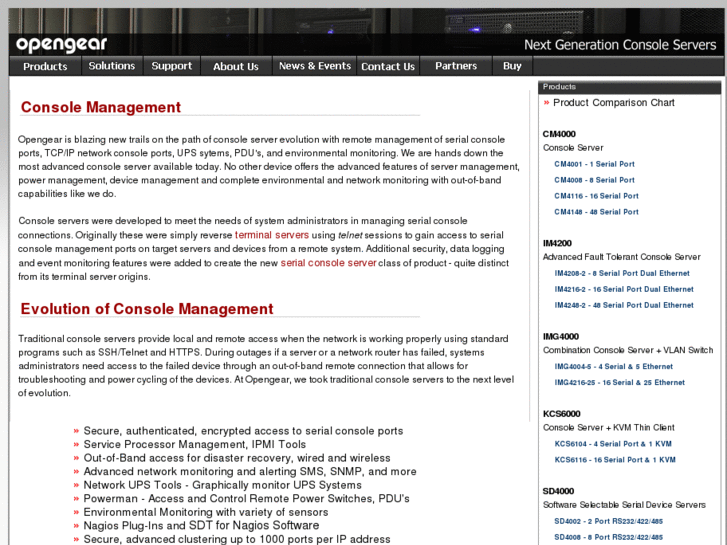Click 'Console Server + KVM Thin Client' subtitle
Viewport: 727px width, 545px height.
pyautogui.click(x=609, y=428)
